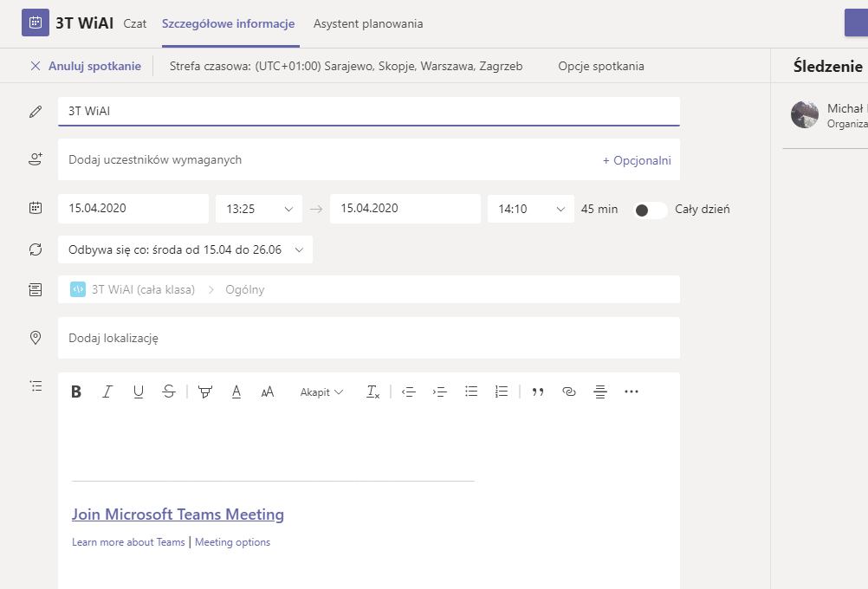Open the Learn more about Teams link
Viewport: 868px width, 589px height.
click(x=128, y=542)
